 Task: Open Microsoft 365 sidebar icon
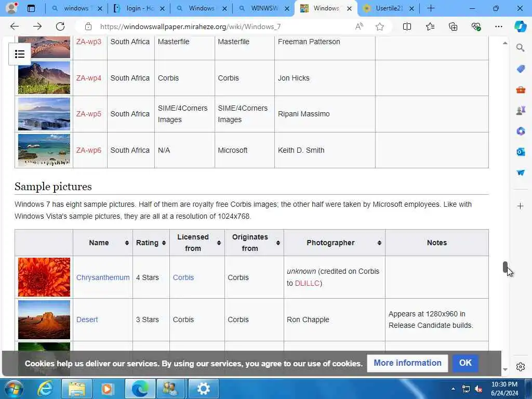(x=521, y=131)
